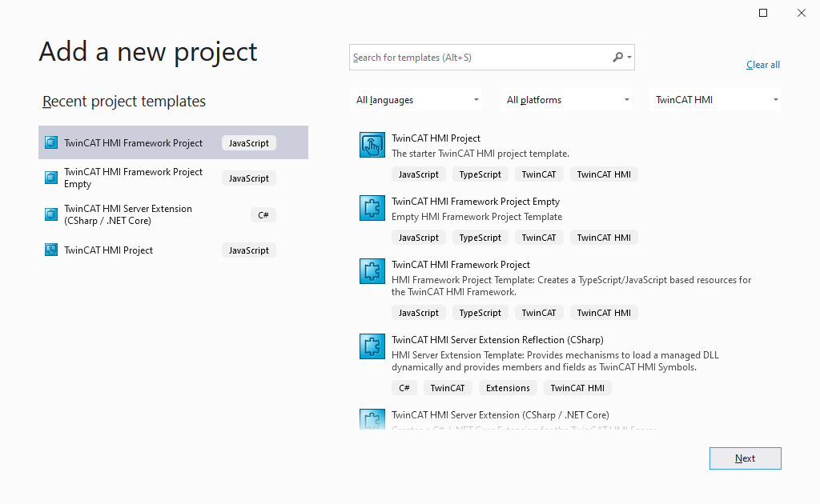Click the C# tag under Server Extension Reflection

(404, 388)
